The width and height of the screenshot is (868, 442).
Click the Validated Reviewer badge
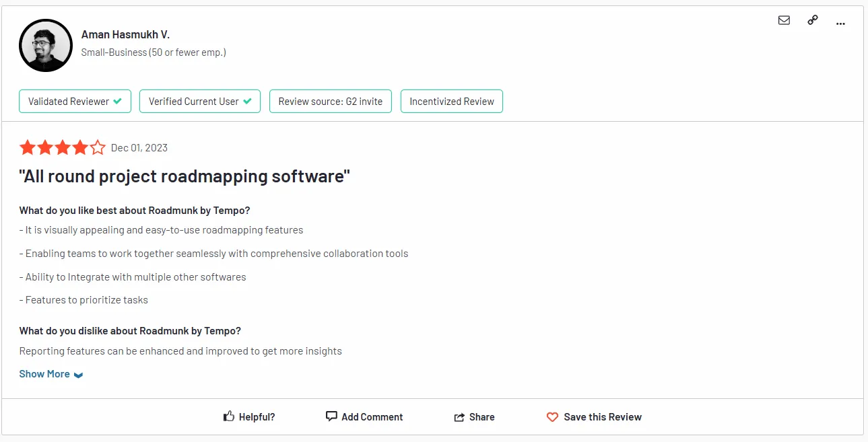click(75, 102)
